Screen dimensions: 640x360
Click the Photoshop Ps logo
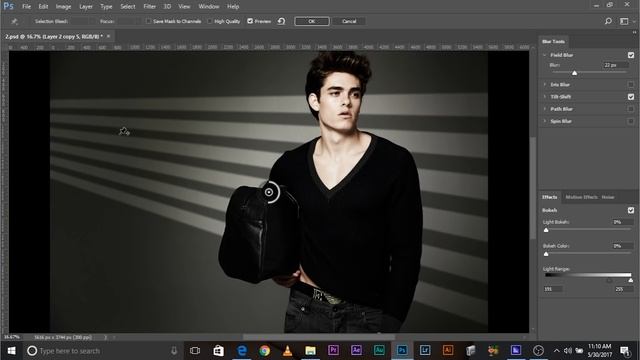pyautogui.click(x=8, y=6)
